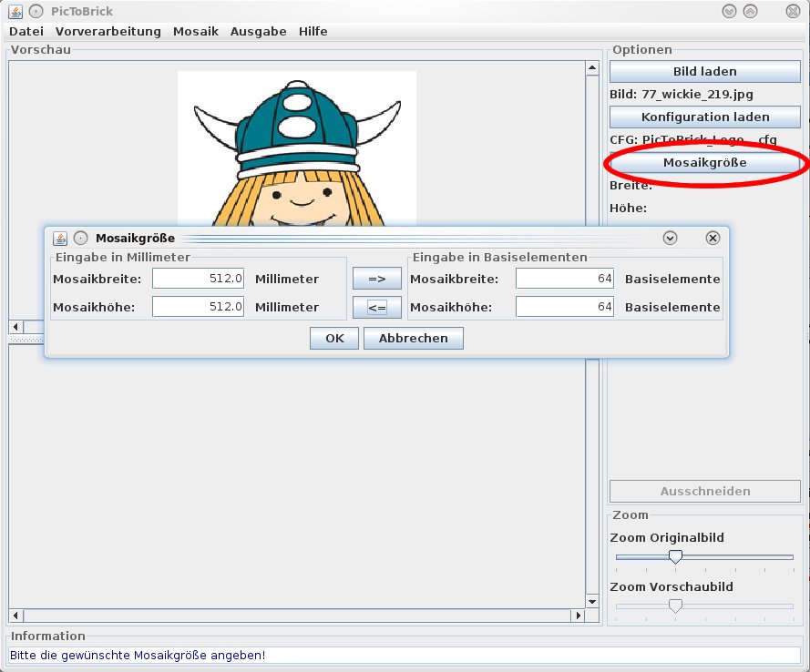Click the bottom horizontal scrollbar left arrow
This screenshot has width=810, height=672.
pyautogui.click(x=15, y=616)
